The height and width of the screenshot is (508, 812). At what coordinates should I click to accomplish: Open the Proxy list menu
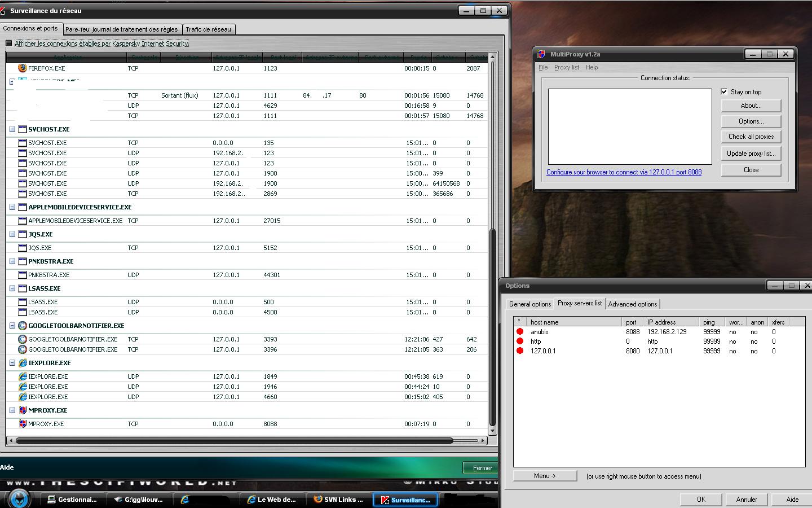click(x=566, y=67)
